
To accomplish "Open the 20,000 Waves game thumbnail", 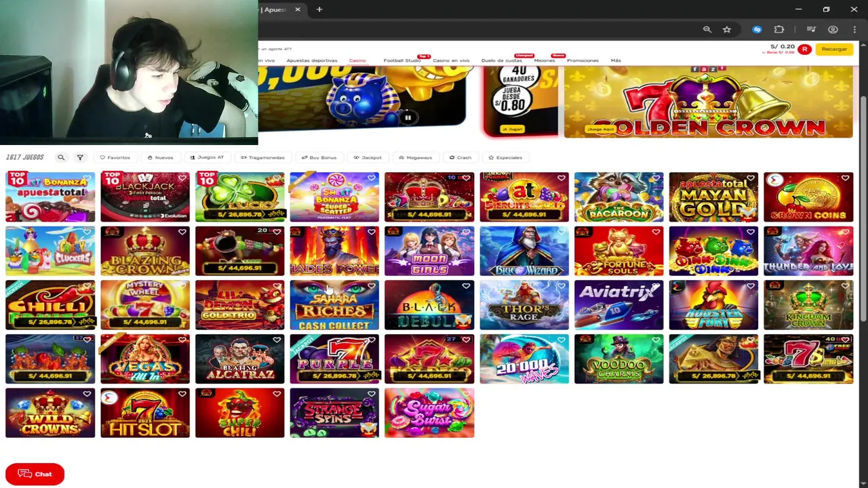I will [524, 359].
